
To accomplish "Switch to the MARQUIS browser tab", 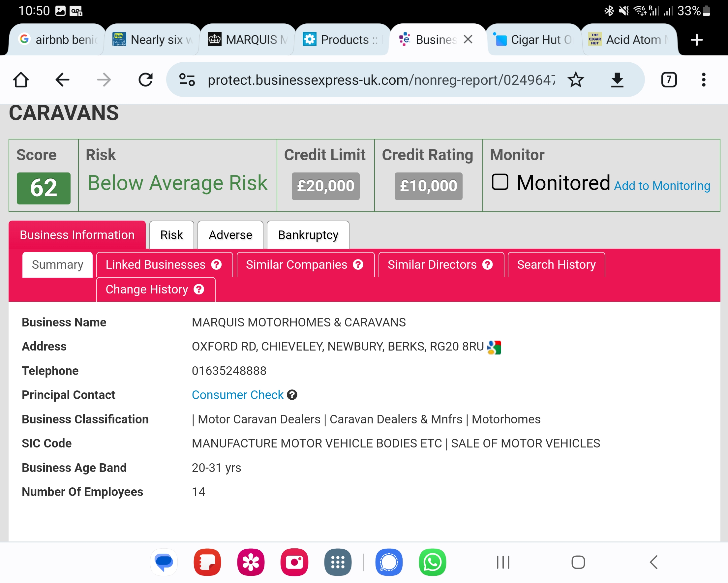I will [x=247, y=40].
